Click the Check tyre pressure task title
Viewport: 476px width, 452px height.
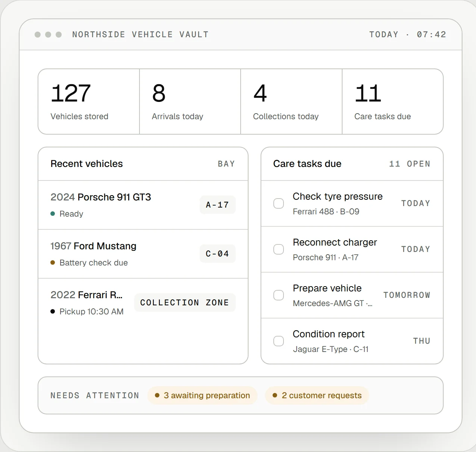pyautogui.click(x=338, y=196)
